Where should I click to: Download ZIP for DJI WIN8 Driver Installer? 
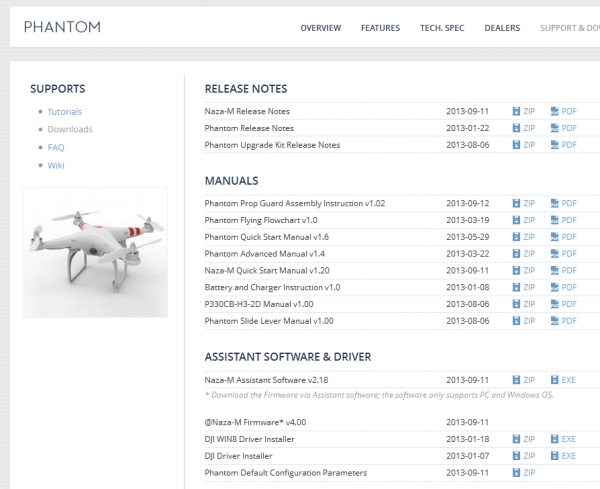pyautogui.click(x=523, y=439)
